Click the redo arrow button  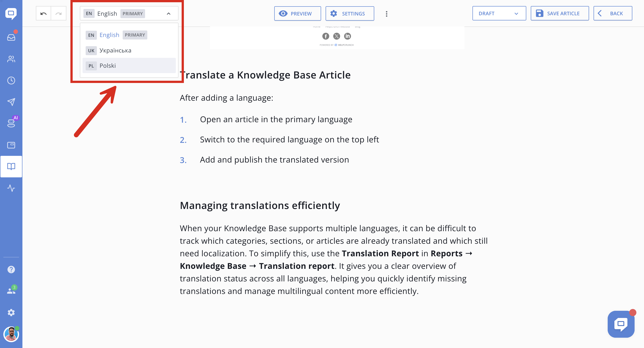point(59,13)
